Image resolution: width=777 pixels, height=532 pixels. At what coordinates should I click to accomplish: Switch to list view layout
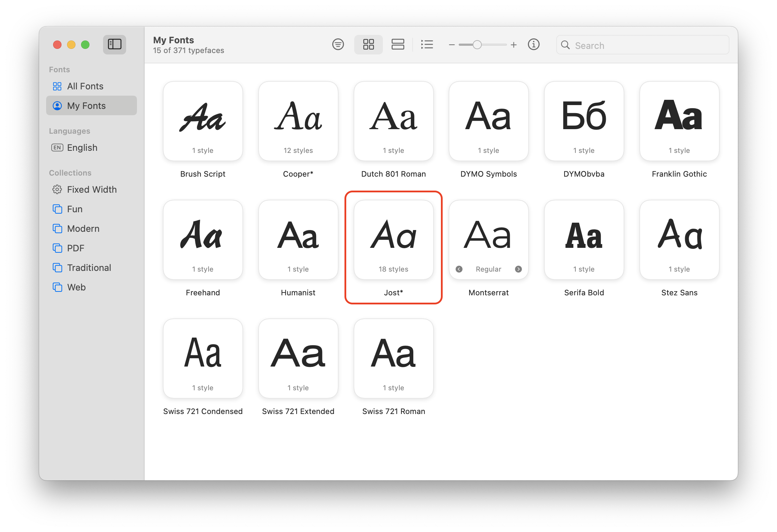point(427,44)
